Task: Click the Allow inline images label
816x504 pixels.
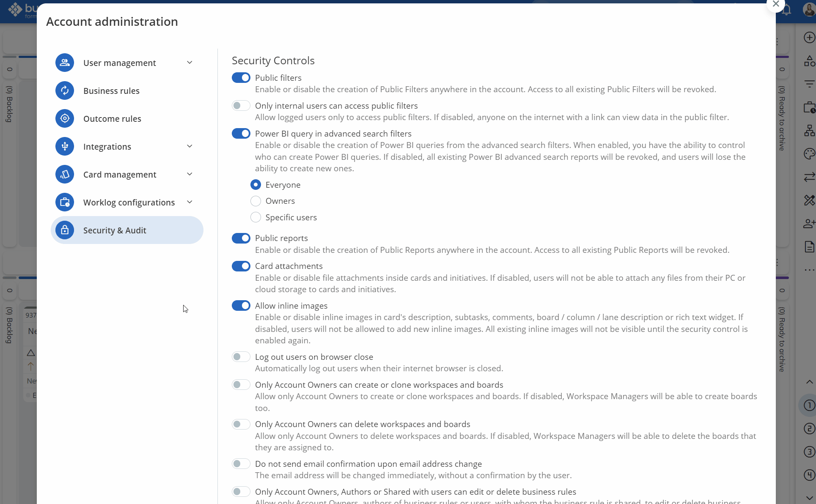Action: (291, 306)
